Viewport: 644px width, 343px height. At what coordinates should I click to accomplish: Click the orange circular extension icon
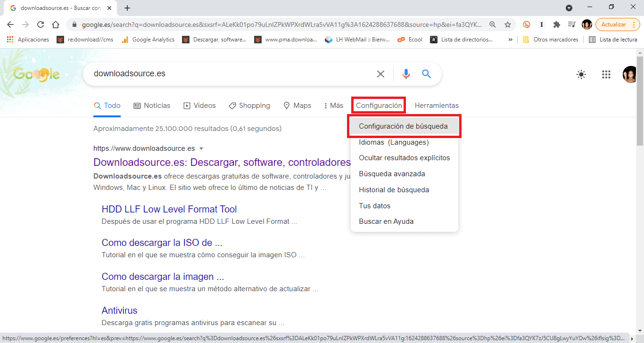527,24
